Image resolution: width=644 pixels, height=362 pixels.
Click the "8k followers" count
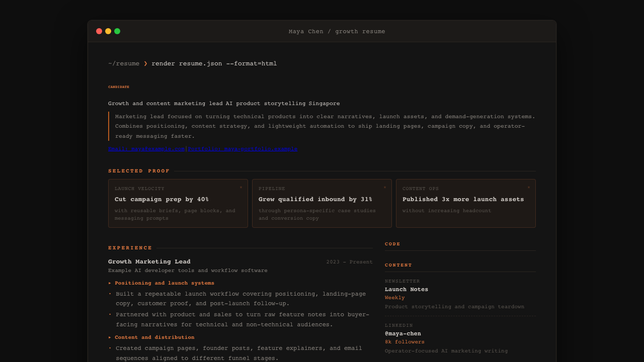(x=405, y=342)
